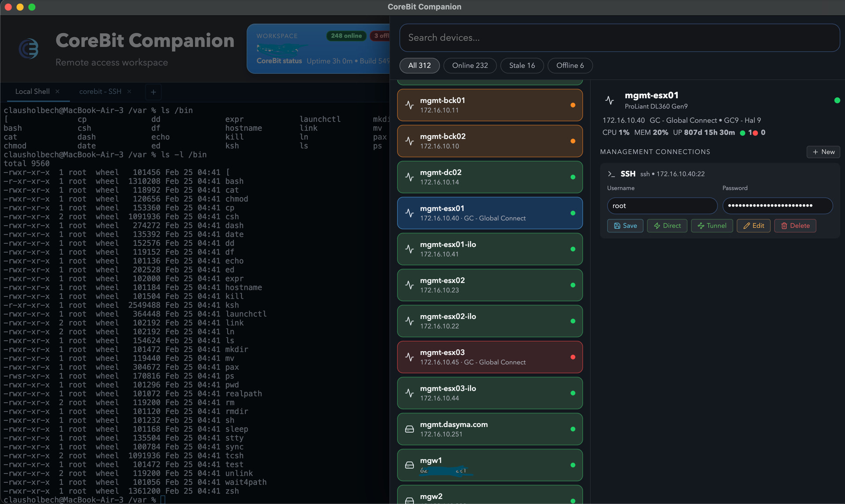
Task: Start a Direct SSH connection
Action: pyautogui.click(x=667, y=226)
